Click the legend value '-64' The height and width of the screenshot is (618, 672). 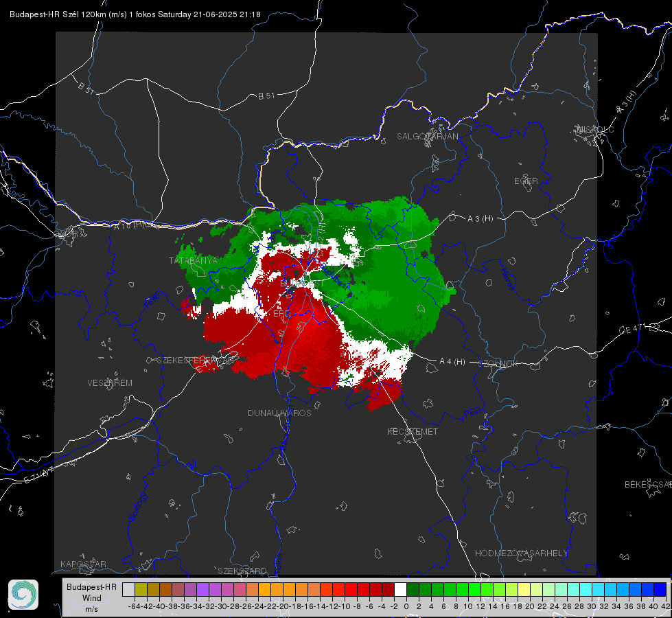tap(135, 606)
